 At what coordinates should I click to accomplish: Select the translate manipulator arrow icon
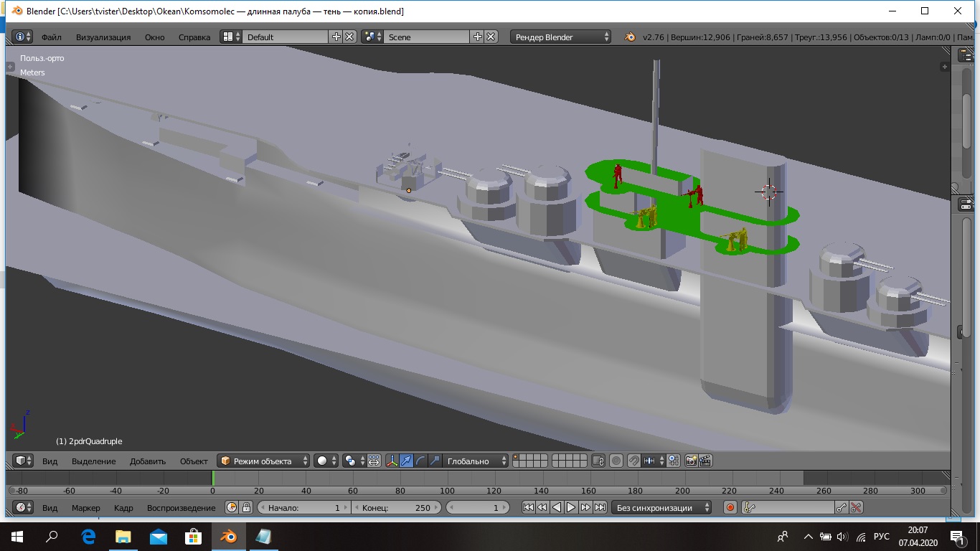407,461
